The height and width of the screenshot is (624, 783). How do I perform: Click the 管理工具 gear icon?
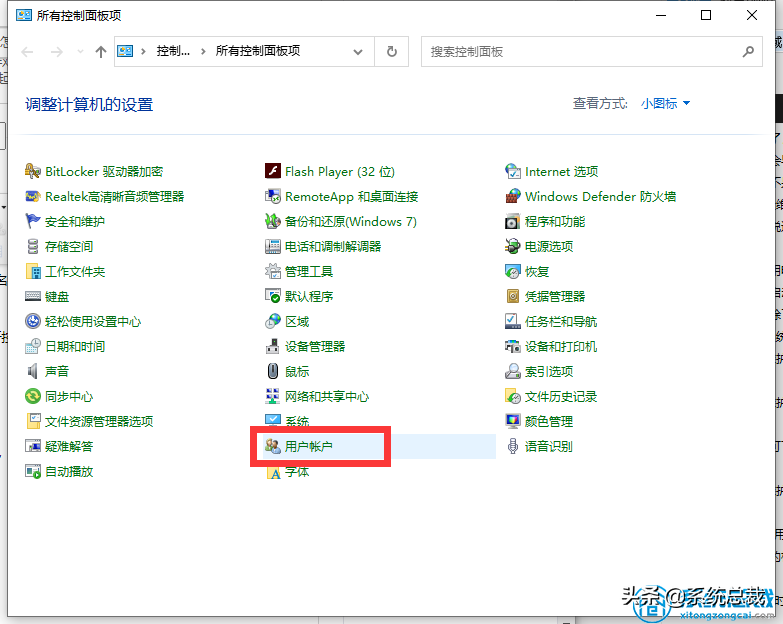click(x=273, y=271)
